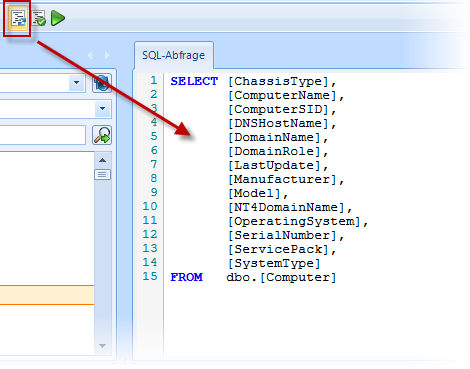Click [Manufacturer] in the query
This screenshot has width=470, height=369.
[282, 179]
